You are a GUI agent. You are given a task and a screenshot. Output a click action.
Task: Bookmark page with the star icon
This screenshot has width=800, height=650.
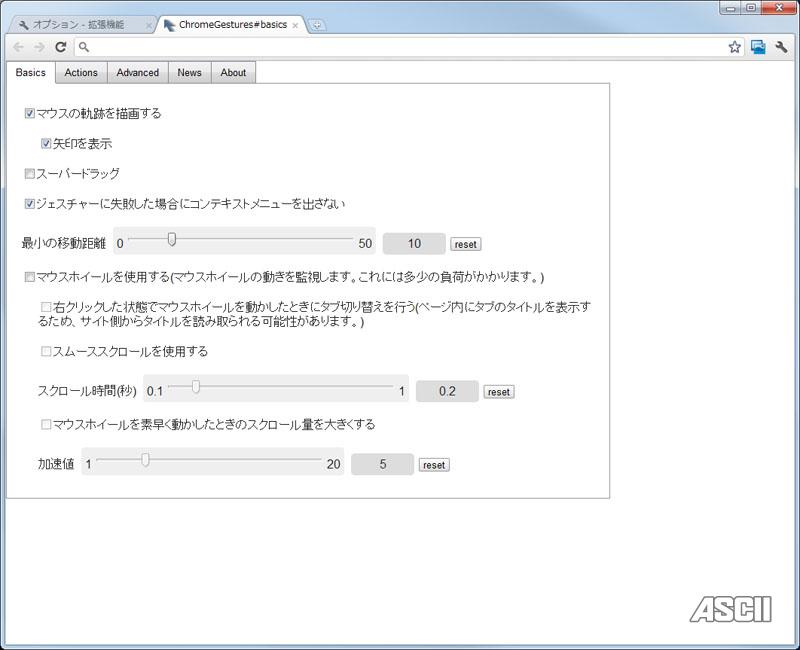[x=734, y=47]
